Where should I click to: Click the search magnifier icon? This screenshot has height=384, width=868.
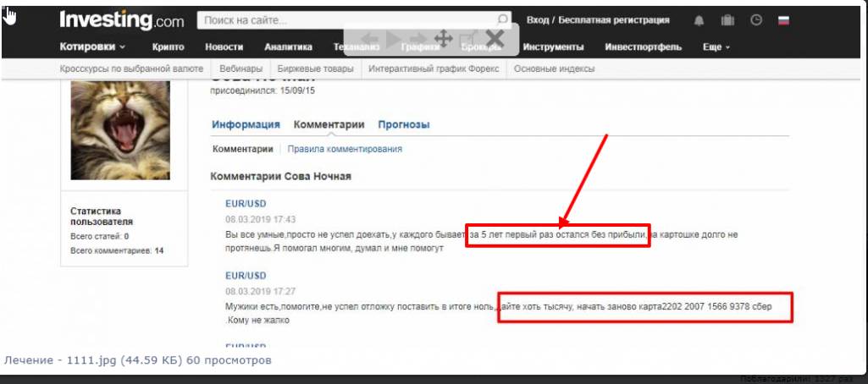click(503, 20)
